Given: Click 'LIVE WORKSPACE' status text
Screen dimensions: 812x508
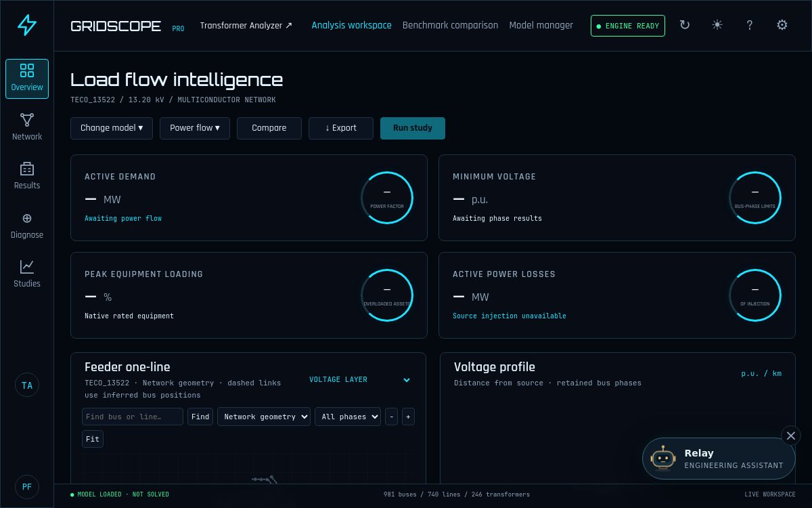Looking at the screenshot, I should 770,494.
